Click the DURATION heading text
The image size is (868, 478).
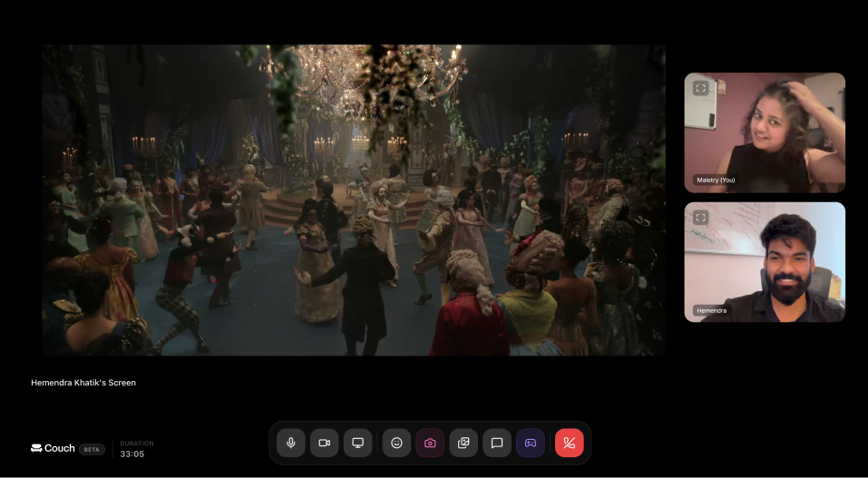pos(137,444)
